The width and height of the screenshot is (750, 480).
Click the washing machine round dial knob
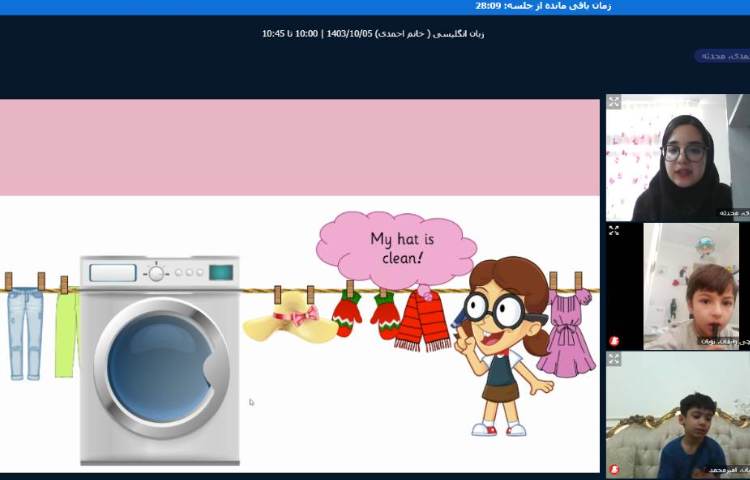pyautogui.click(x=156, y=273)
